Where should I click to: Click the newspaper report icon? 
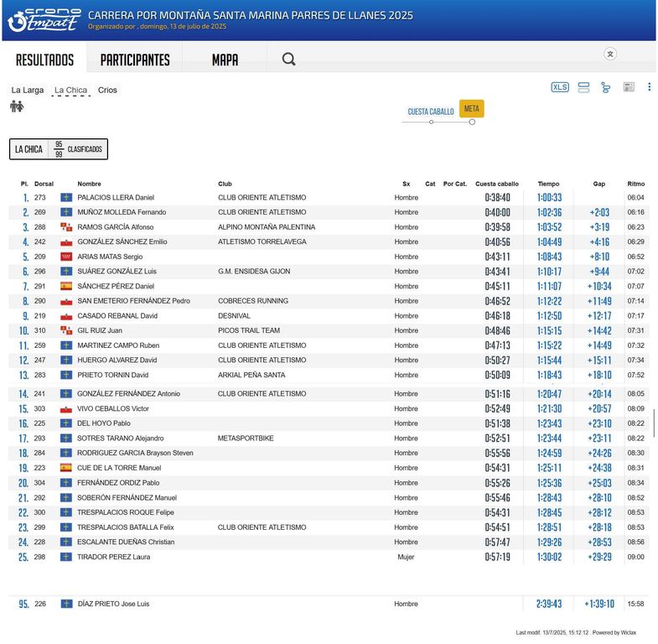[x=629, y=87]
